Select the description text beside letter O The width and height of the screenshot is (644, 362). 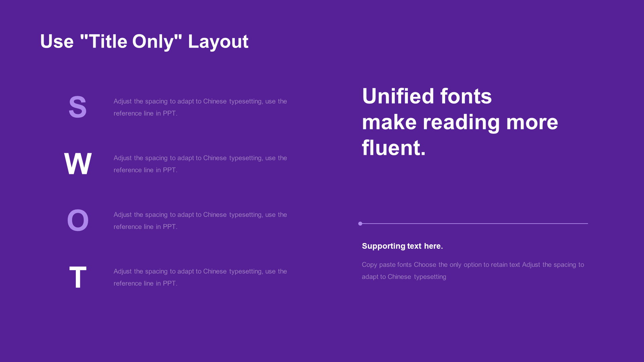(x=200, y=221)
